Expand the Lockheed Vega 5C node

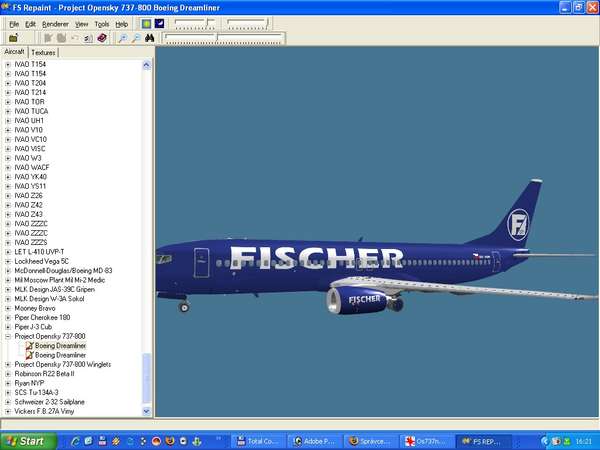8,262
